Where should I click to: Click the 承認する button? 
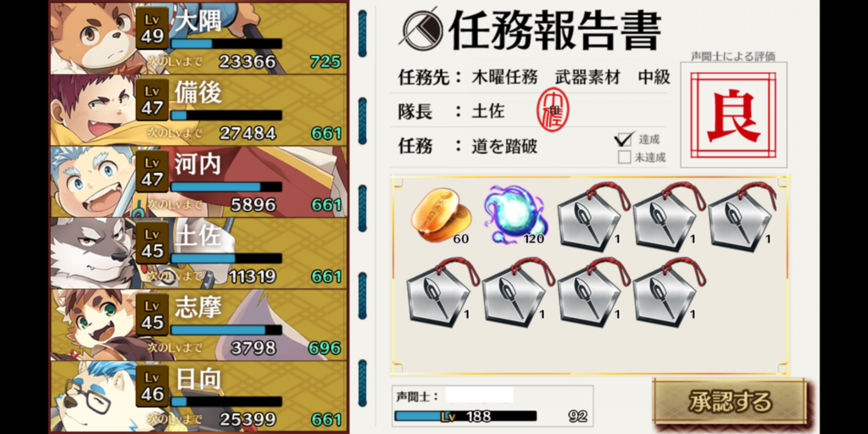730,401
